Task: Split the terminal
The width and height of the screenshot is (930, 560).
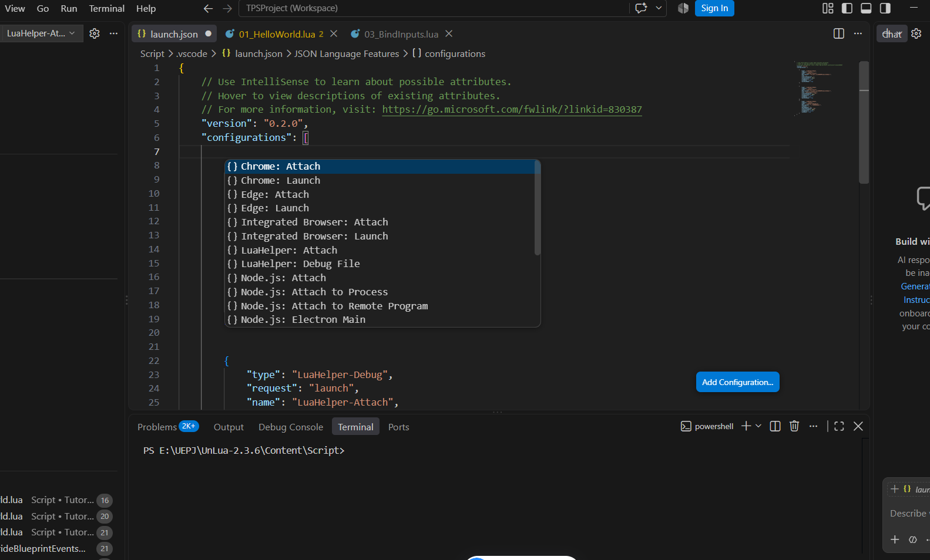Action: (775, 426)
